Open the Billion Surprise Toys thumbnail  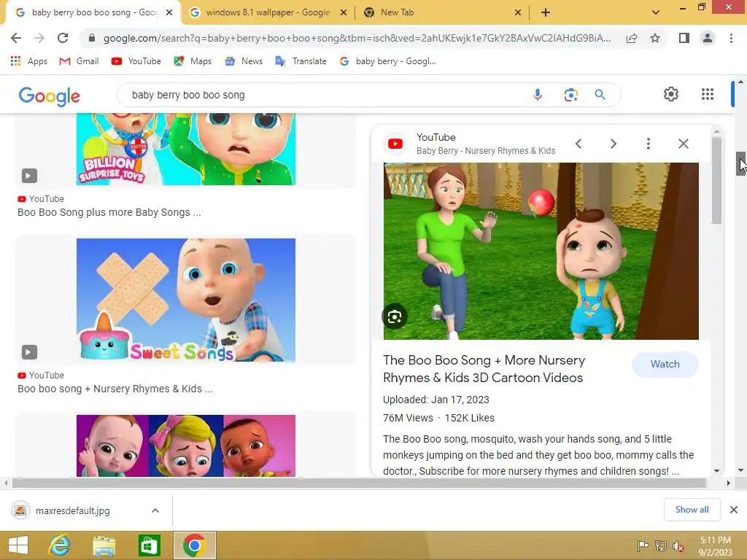pyautogui.click(x=186, y=149)
